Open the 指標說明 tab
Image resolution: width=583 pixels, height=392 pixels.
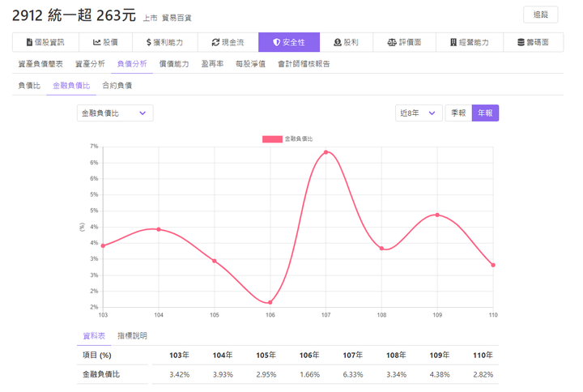[132, 336]
